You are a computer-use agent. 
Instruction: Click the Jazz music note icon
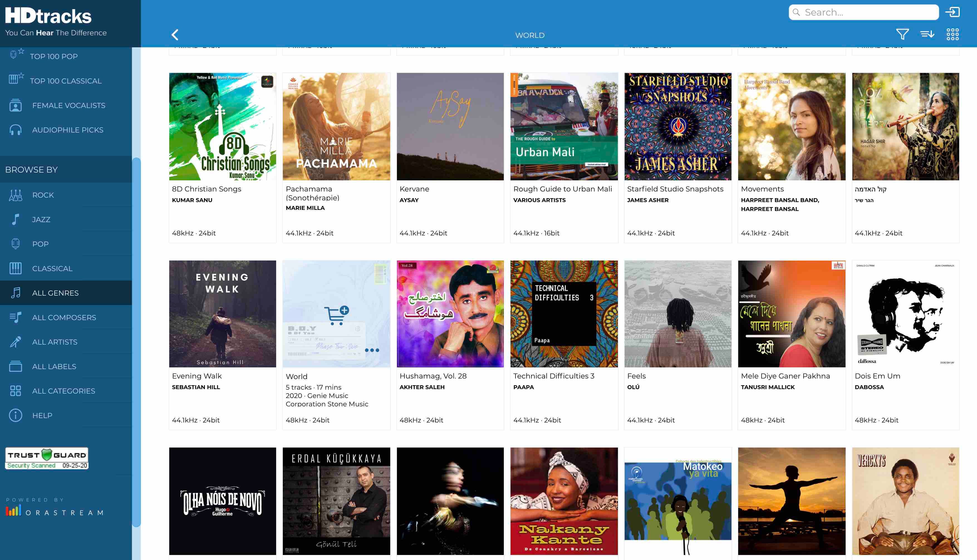[15, 220]
